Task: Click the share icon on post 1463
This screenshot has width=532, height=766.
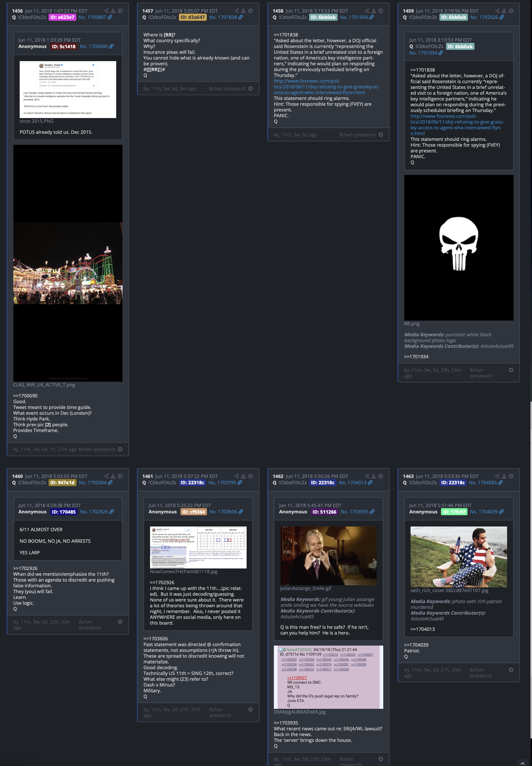Action: (x=497, y=476)
